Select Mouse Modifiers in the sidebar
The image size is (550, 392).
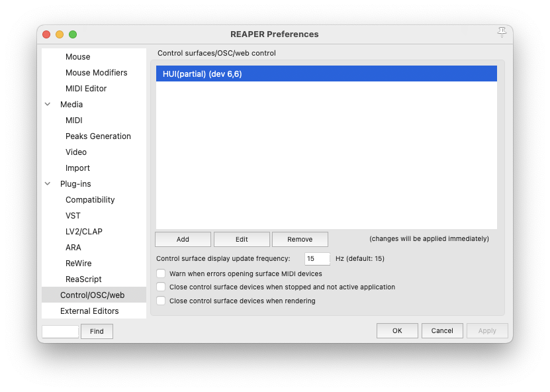(97, 73)
